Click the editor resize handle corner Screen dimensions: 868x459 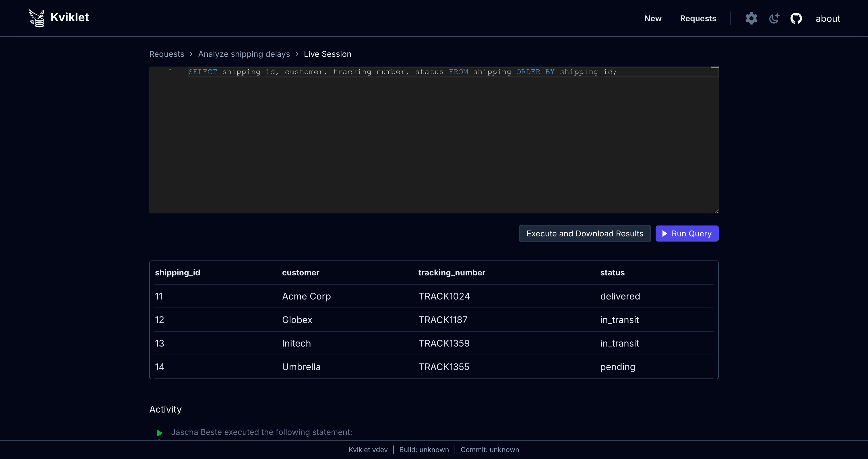tap(716, 211)
